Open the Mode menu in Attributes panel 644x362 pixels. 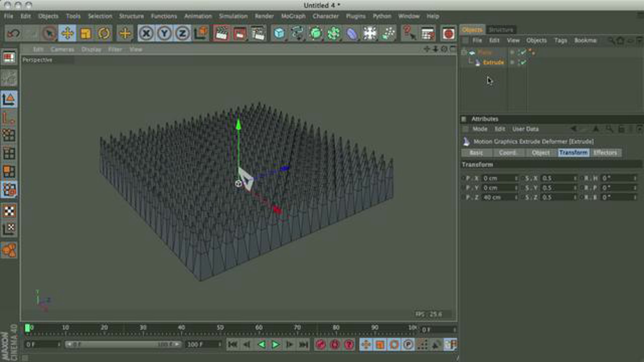[480, 129]
